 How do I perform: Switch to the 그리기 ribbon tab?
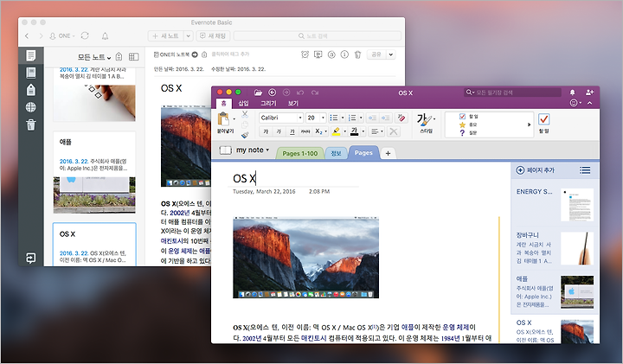(x=268, y=103)
